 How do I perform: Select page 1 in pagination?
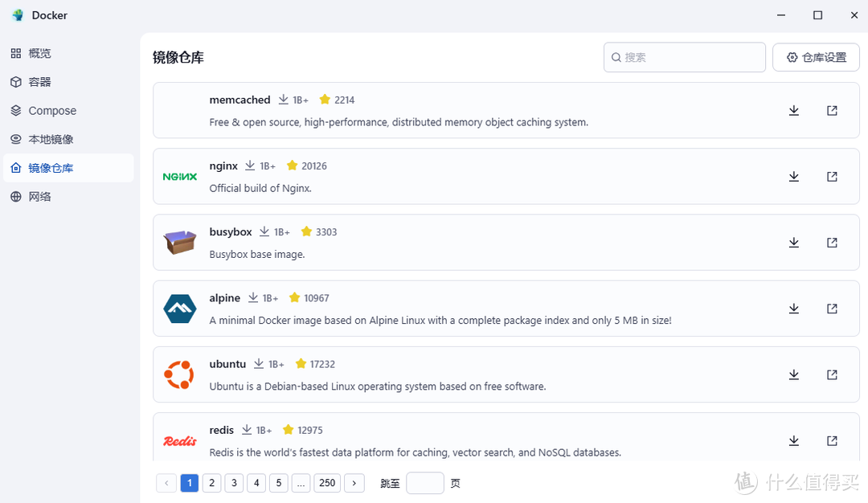click(190, 483)
